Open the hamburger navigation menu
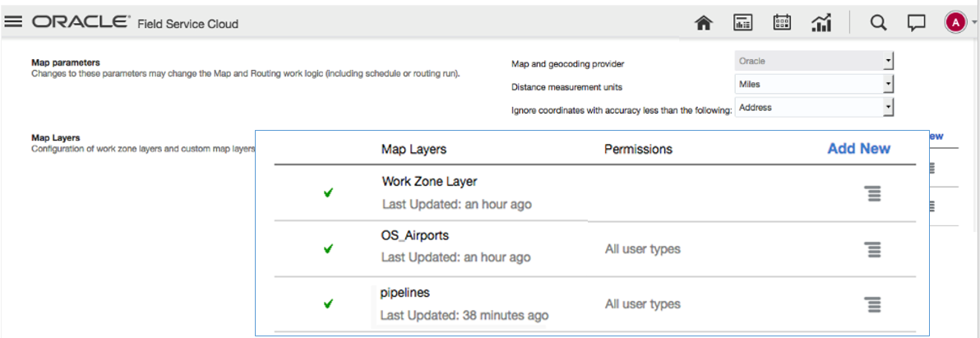 (14, 22)
